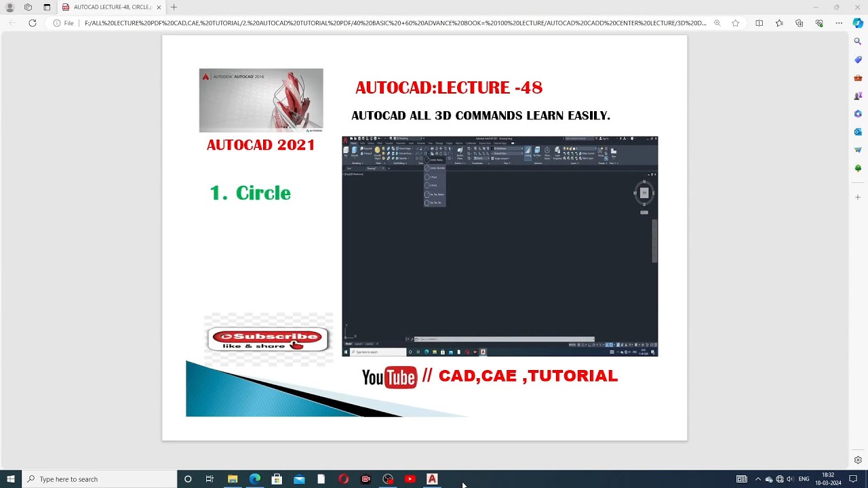This screenshot has height=488, width=868.
Task: Open ENG language switcher in tray
Action: coord(804,479)
